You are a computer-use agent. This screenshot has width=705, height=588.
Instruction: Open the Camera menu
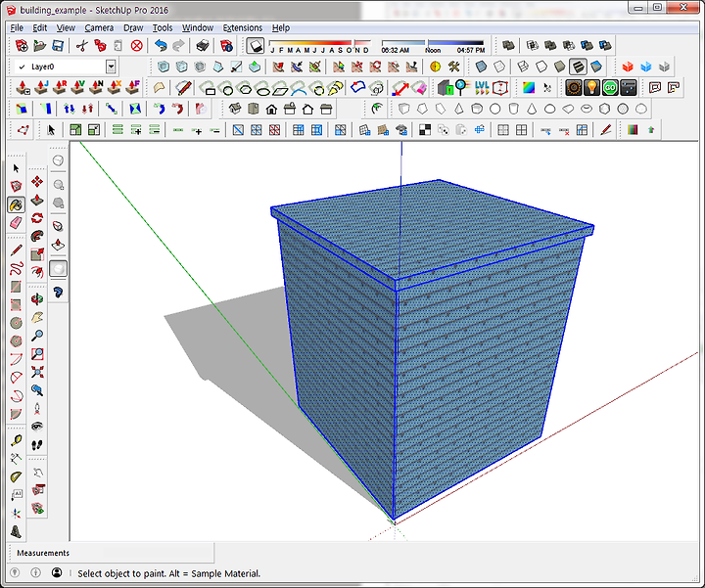pyautogui.click(x=99, y=27)
